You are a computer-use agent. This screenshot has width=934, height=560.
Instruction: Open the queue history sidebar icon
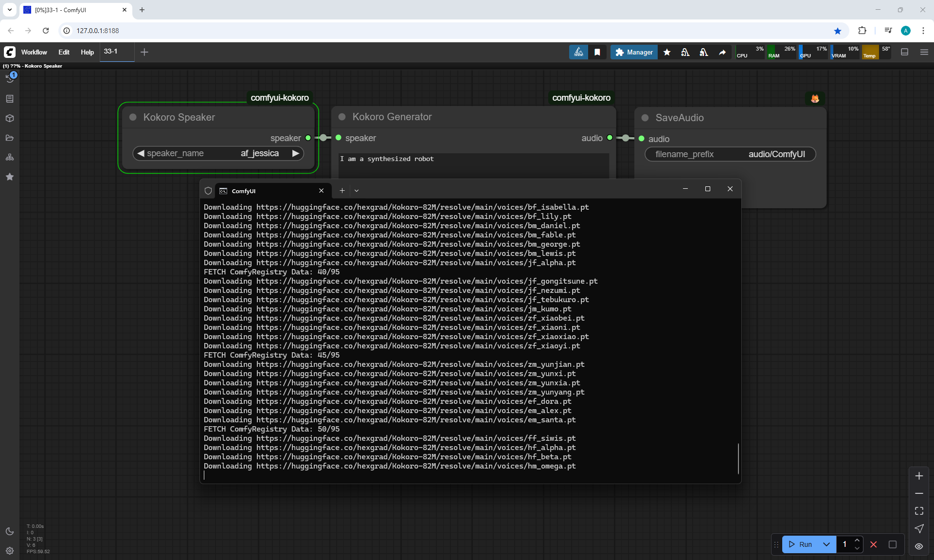point(10,79)
